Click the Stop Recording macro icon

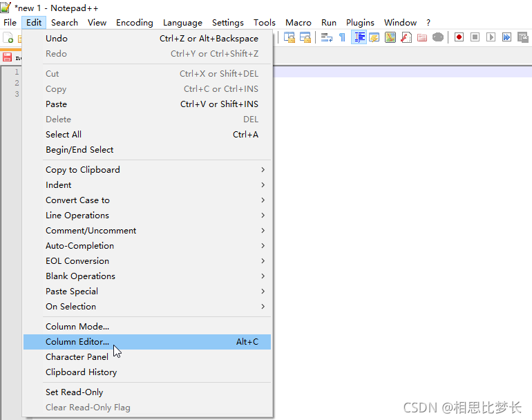point(475,37)
